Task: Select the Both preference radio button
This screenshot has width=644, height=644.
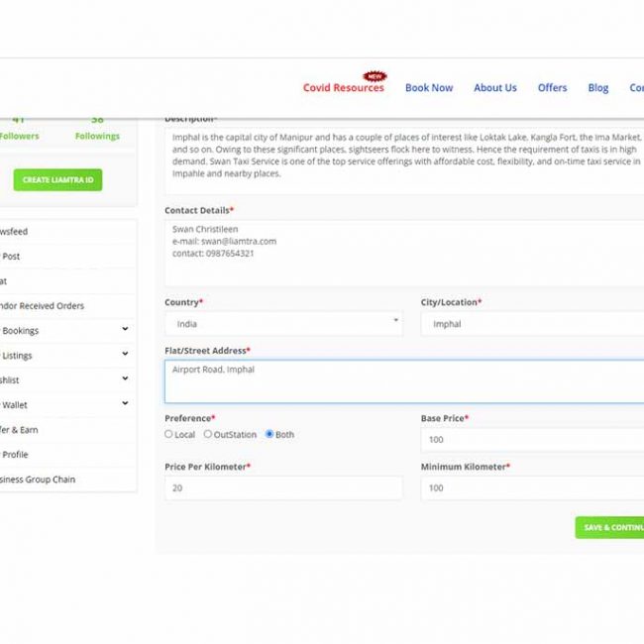Action: (x=269, y=434)
